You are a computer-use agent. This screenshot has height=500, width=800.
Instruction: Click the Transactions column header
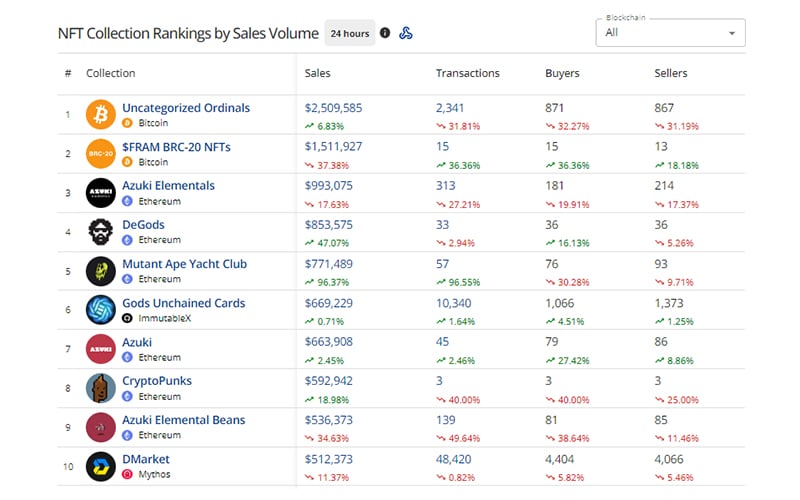(x=468, y=73)
